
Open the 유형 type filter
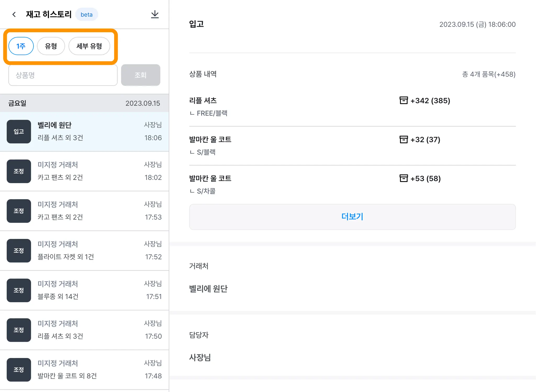coord(51,46)
